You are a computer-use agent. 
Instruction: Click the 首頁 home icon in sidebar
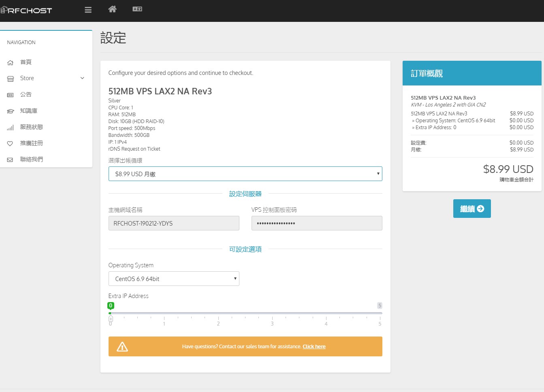[x=11, y=62]
